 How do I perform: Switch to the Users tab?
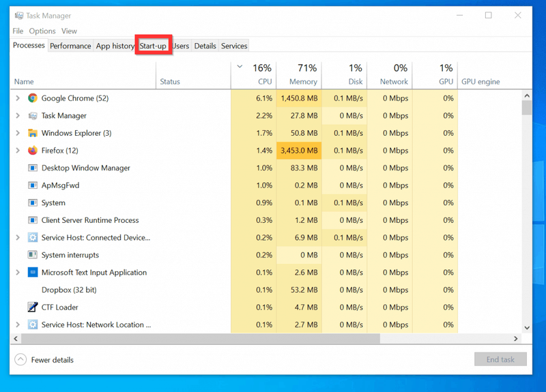click(181, 46)
